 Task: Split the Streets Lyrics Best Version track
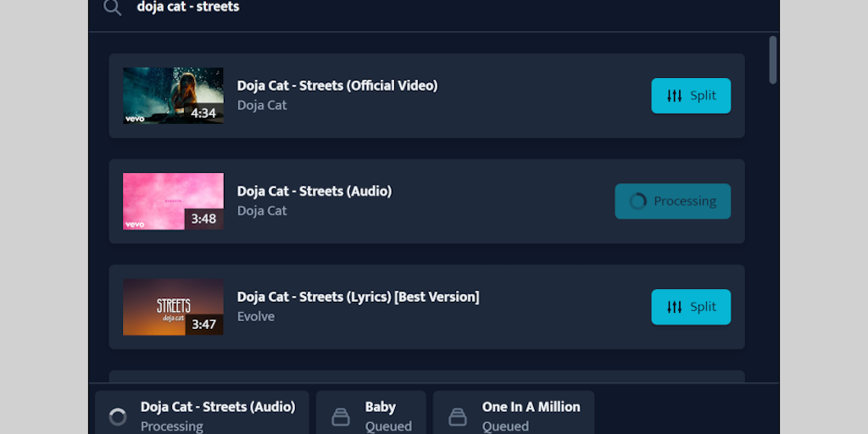click(x=691, y=307)
